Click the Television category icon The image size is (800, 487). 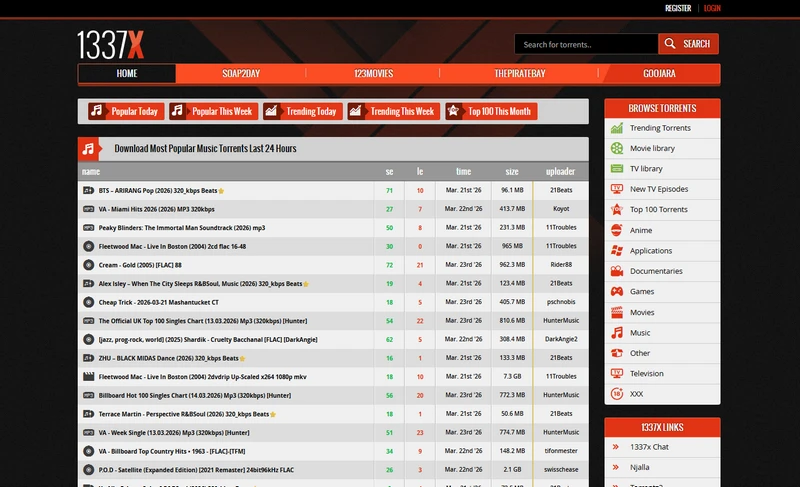coord(618,374)
